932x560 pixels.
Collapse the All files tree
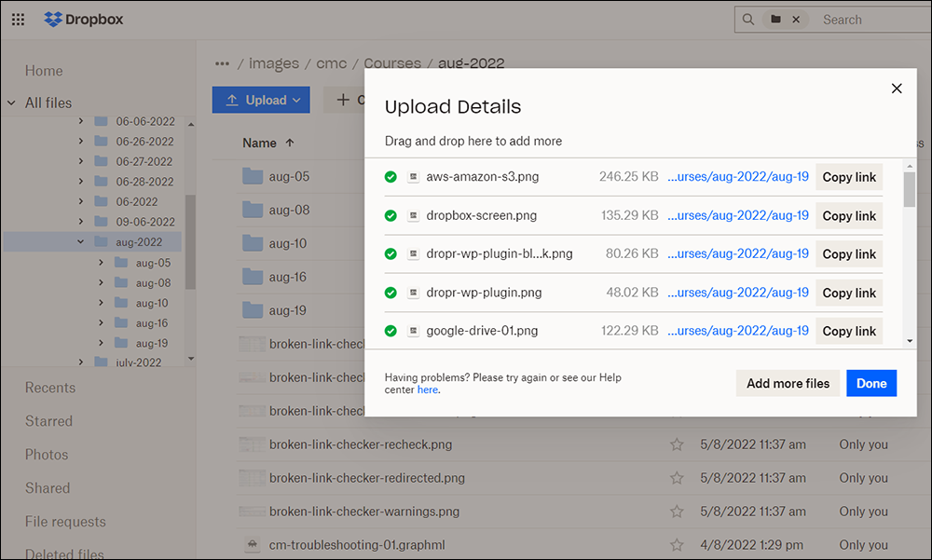[11, 102]
